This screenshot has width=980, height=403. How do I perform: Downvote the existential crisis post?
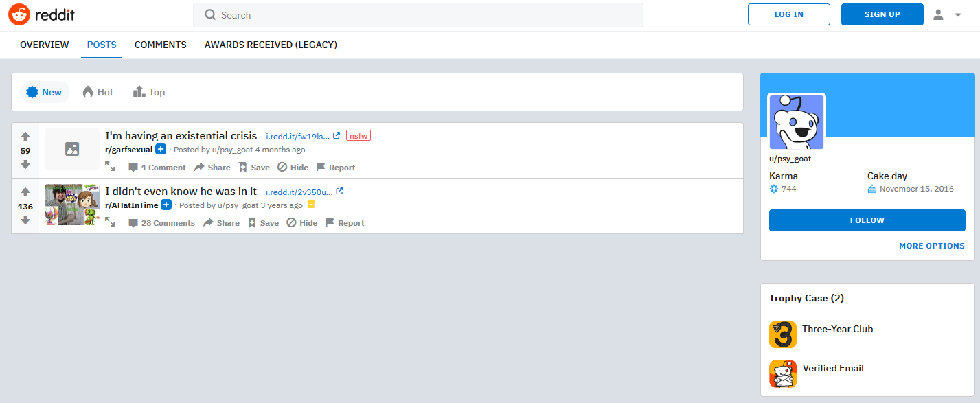coord(25,165)
